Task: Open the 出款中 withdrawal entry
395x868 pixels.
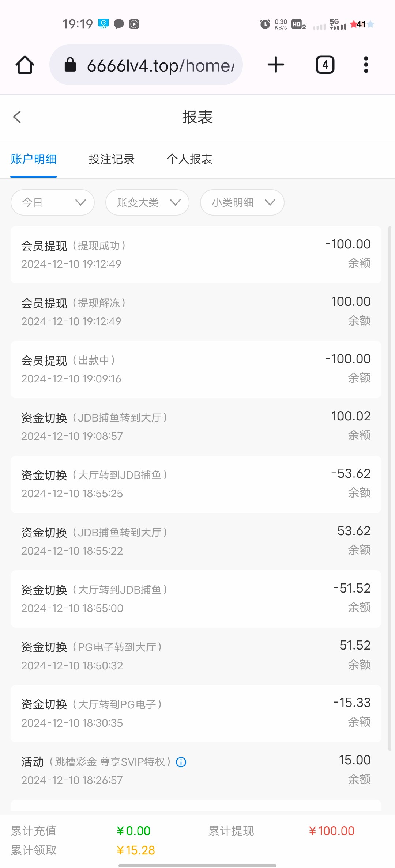Action: pos(196,369)
